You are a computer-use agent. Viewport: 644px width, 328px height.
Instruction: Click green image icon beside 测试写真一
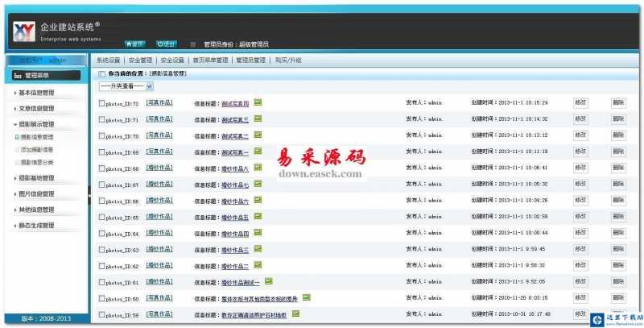coord(258,152)
